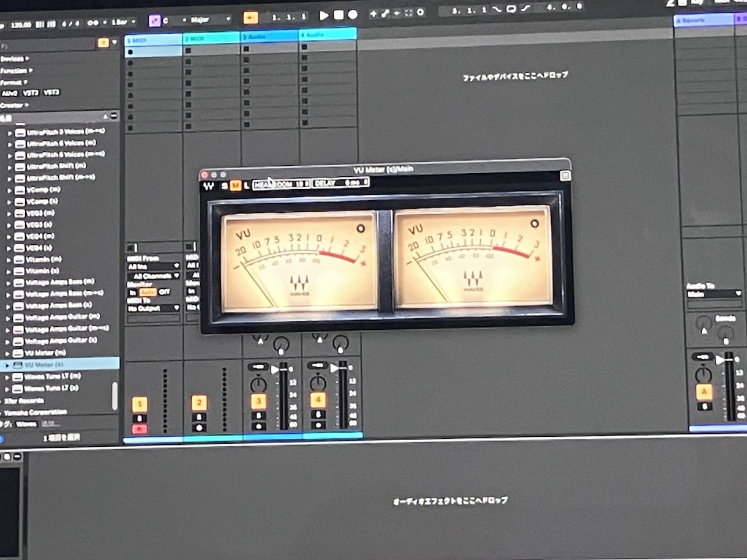The width and height of the screenshot is (747, 560).
Task: Toggle the purple scale mode icon
Action: coord(155,20)
